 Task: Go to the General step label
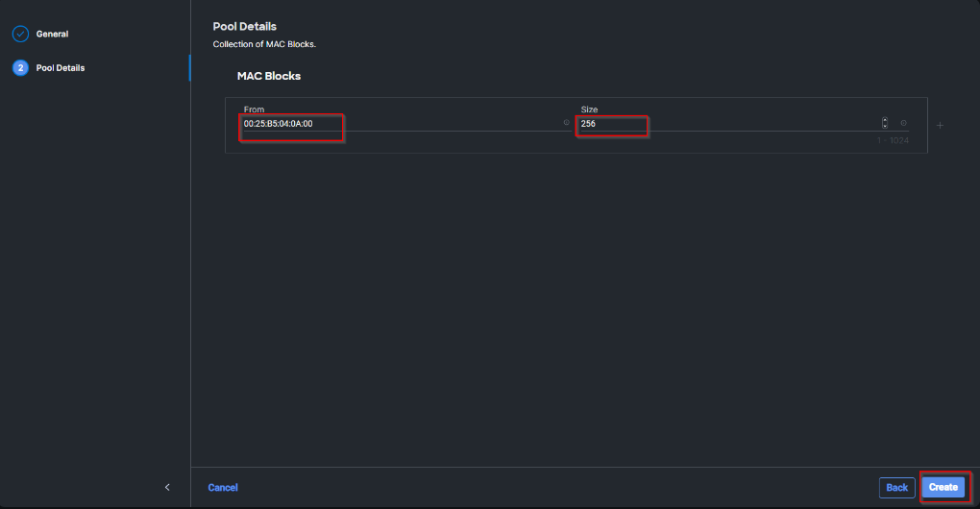[52, 35]
